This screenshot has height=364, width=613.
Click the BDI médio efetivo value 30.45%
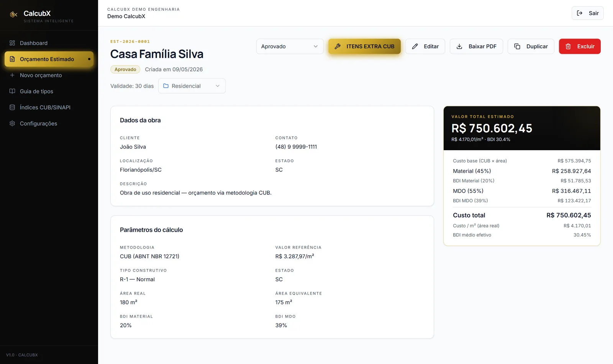(582, 235)
